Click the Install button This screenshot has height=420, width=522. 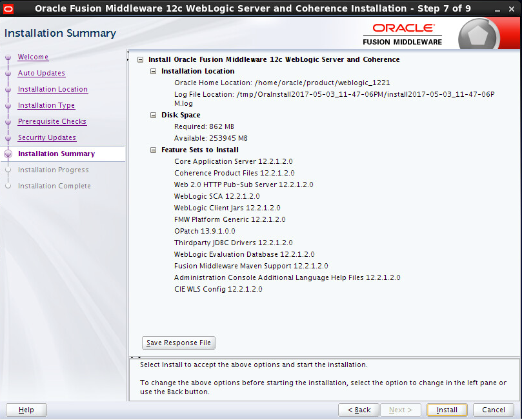[447, 410]
